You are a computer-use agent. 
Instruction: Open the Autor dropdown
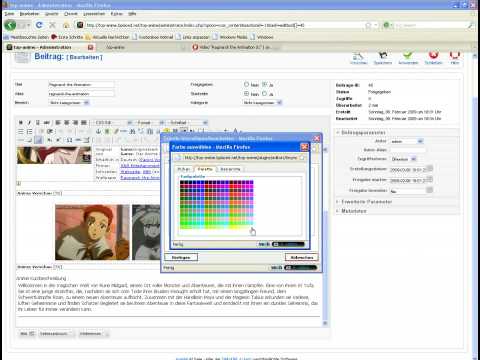(406, 141)
